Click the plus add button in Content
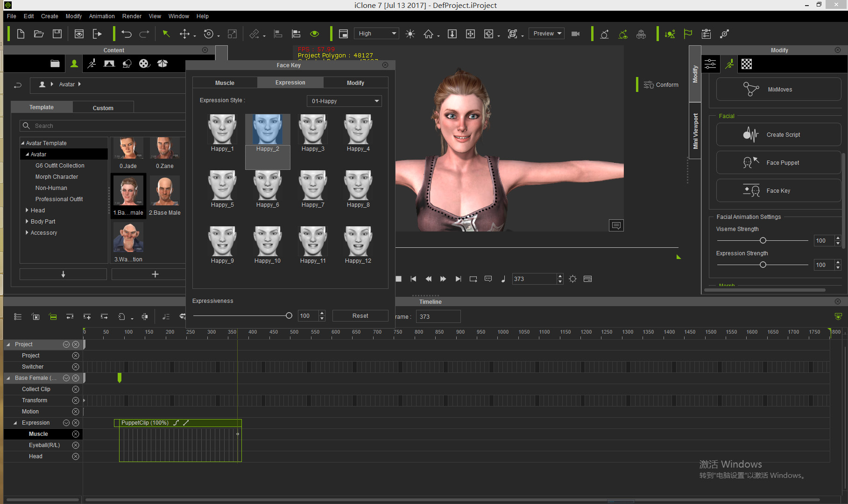Viewport: 848px width, 504px height. (155, 274)
